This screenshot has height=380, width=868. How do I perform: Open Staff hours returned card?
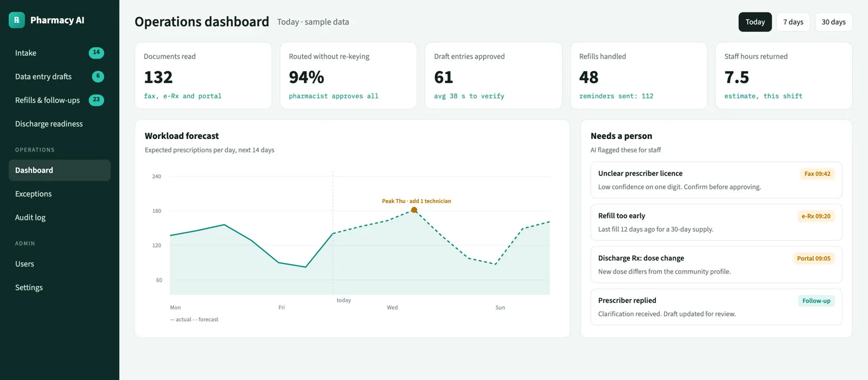pyautogui.click(x=784, y=75)
